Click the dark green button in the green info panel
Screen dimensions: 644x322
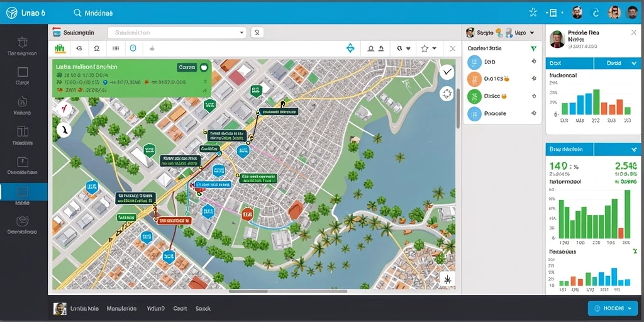[186, 67]
